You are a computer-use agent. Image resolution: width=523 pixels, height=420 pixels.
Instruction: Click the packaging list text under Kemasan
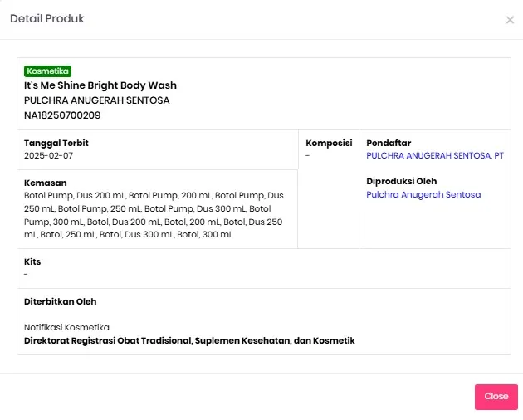154,215
